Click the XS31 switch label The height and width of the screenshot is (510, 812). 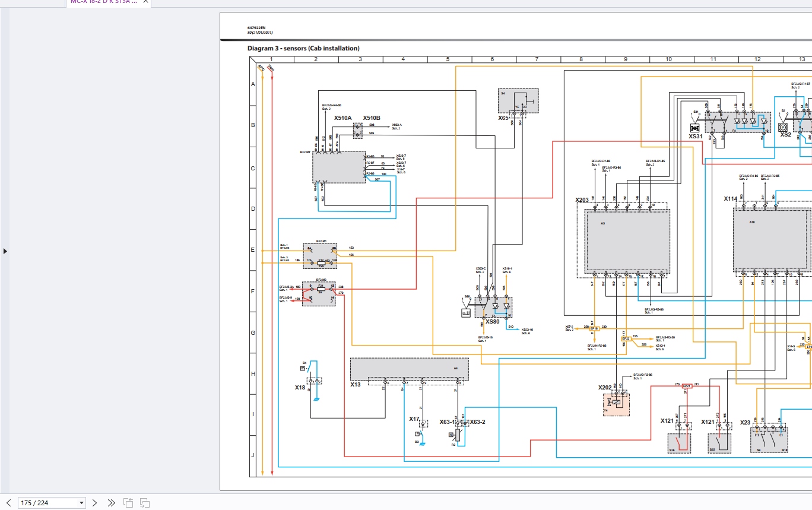click(695, 136)
